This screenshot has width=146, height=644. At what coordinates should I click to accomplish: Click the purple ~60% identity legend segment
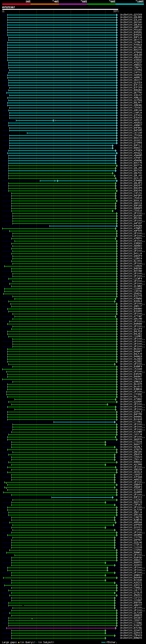(73, 4)
